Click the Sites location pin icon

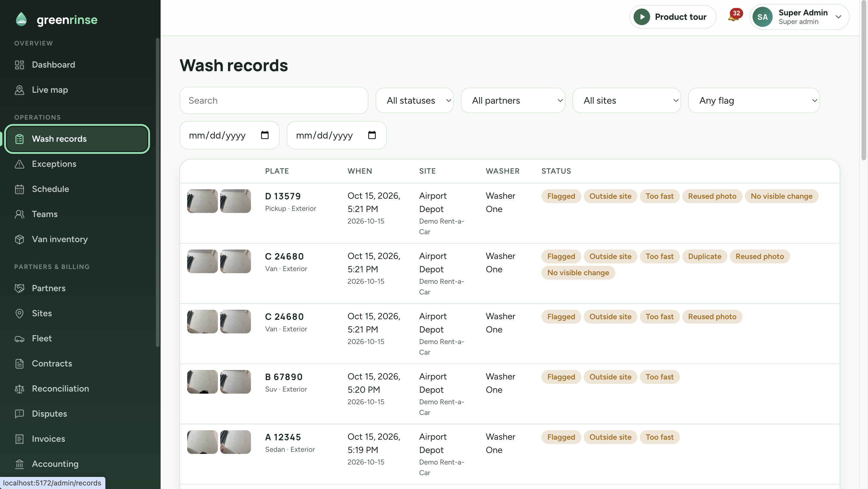pyautogui.click(x=19, y=313)
